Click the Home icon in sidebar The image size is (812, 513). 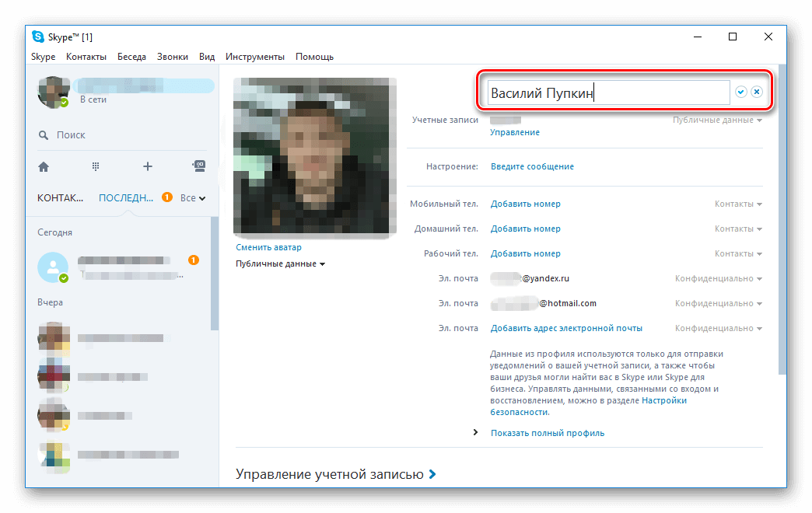click(44, 166)
